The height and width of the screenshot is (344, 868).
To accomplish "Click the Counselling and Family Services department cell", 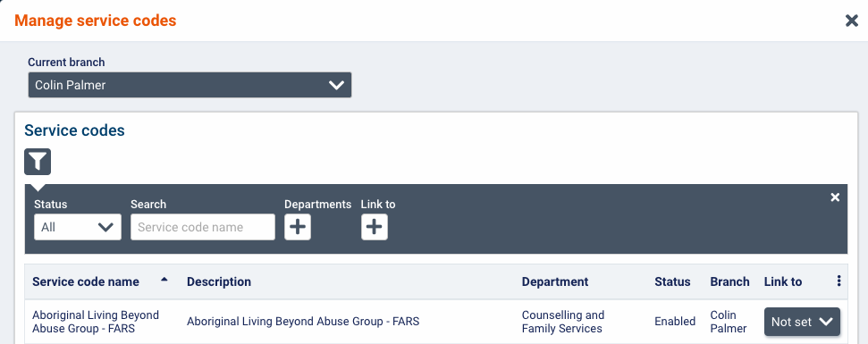I will [x=563, y=322].
